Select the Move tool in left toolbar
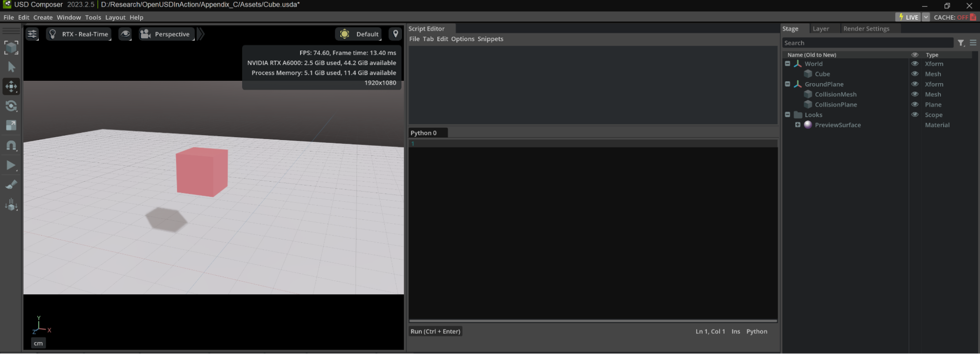Screen dimensions: 980x354 (11, 87)
